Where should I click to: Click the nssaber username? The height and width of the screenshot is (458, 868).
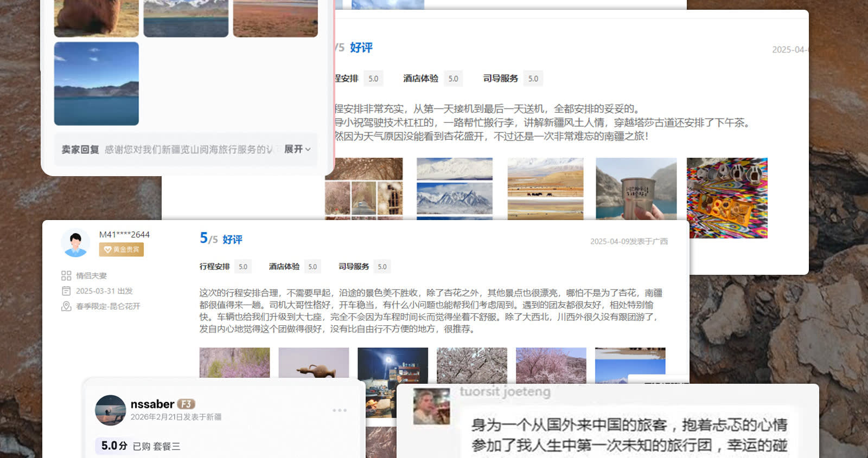[x=152, y=404]
